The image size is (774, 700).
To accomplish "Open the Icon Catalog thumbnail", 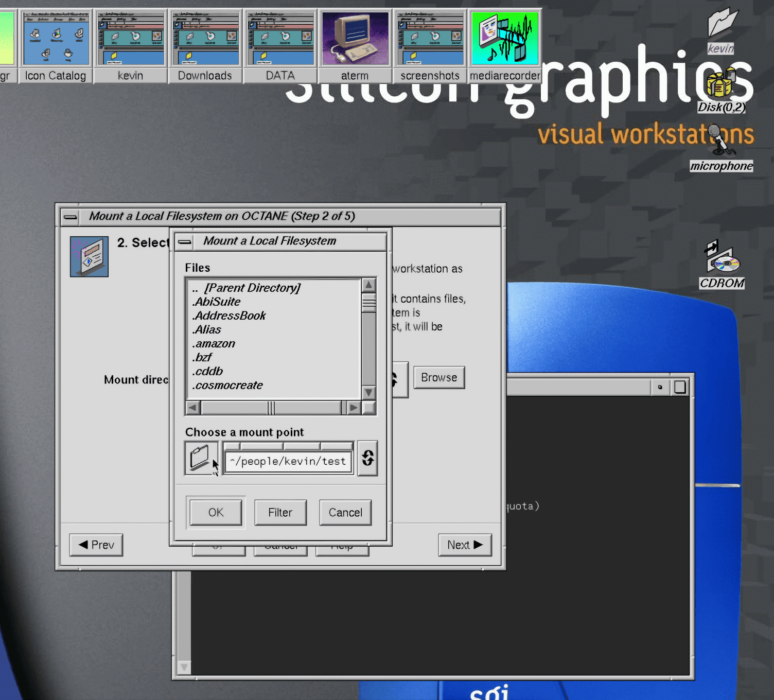I will click(x=56, y=46).
